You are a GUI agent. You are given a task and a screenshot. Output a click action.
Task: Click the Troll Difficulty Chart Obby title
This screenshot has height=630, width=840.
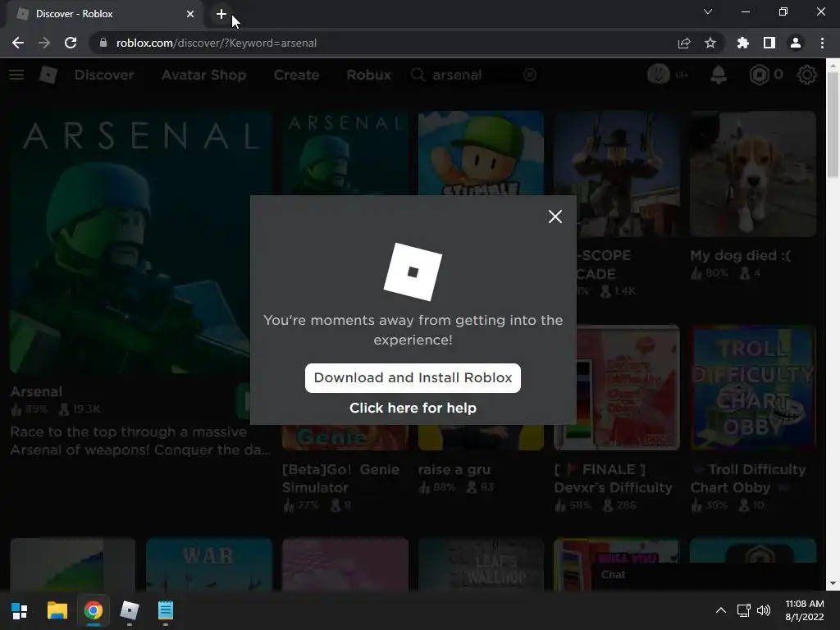pos(748,478)
